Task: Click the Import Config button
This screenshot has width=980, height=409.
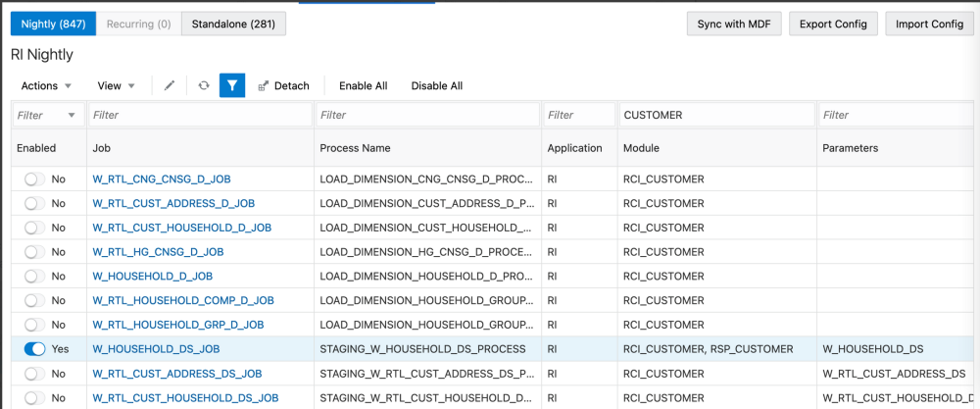Action: (929, 24)
